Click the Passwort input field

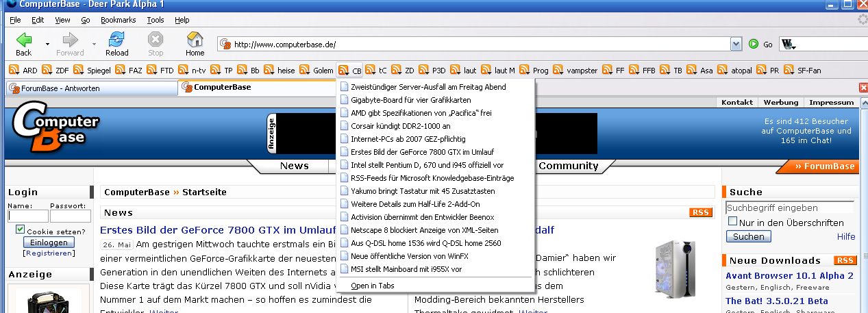tap(71, 216)
